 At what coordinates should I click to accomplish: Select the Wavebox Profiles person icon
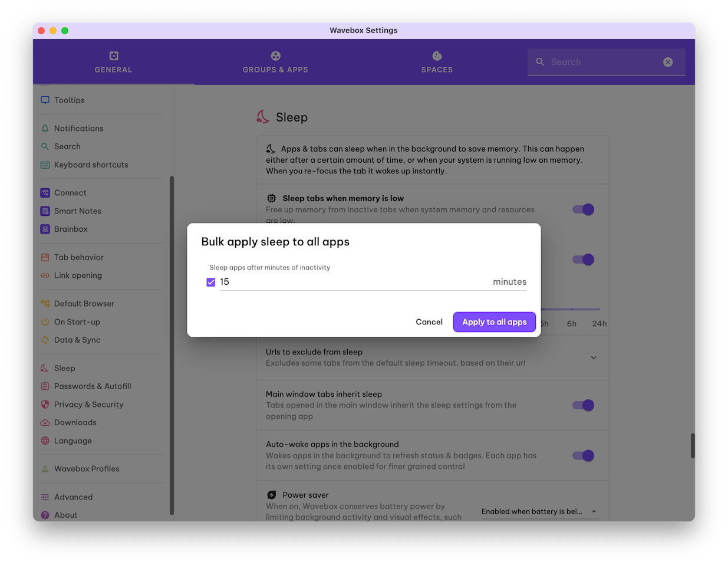point(45,469)
